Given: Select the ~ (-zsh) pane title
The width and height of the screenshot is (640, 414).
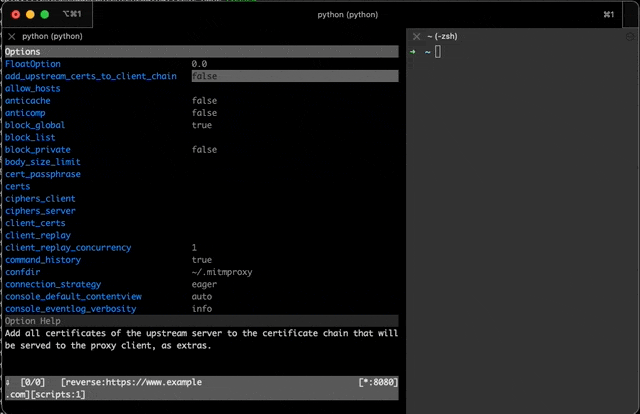Looking at the screenshot, I should pos(442,36).
